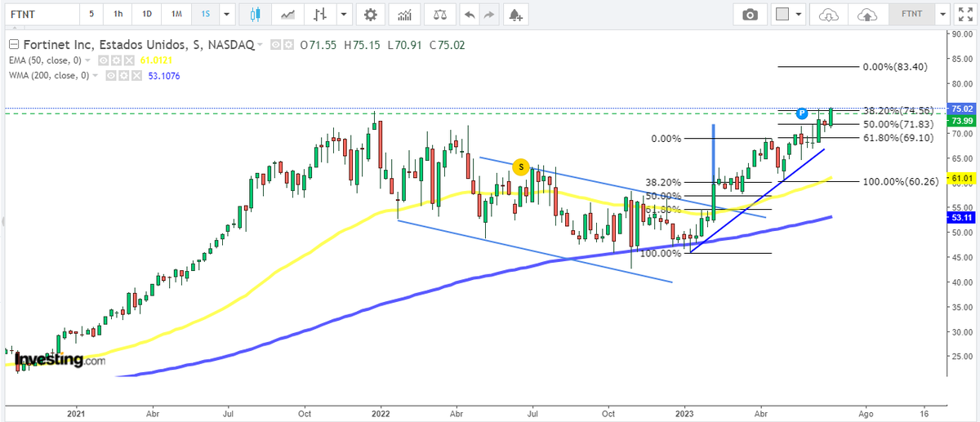Click the 38.20%(74.56) Fibonacci label
The image size is (980, 422).
(898, 110)
